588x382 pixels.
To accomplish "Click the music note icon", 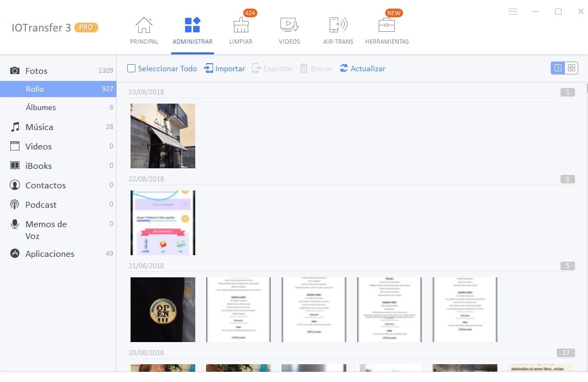I will point(15,127).
